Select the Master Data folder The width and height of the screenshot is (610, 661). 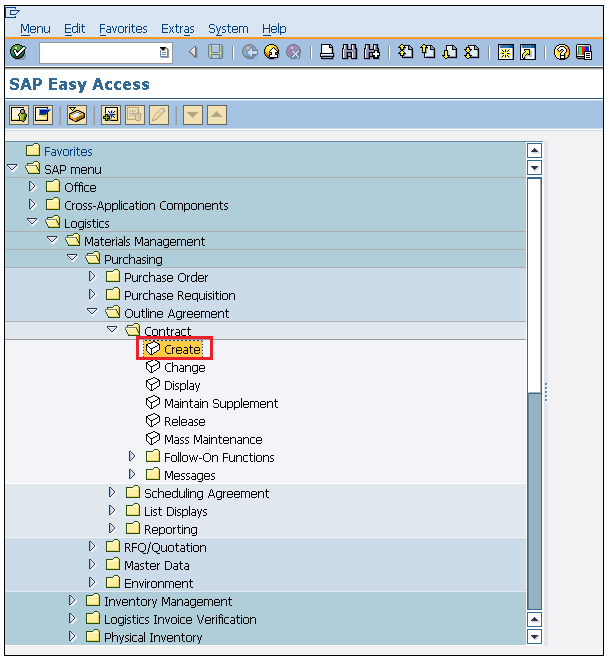point(157,565)
